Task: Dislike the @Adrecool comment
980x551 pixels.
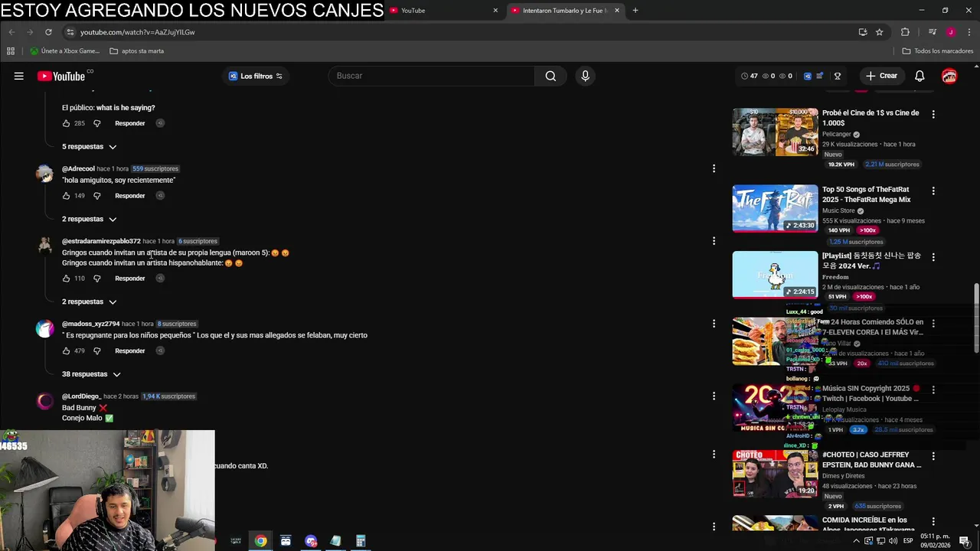Action: pyautogui.click(x=97, y=196)
